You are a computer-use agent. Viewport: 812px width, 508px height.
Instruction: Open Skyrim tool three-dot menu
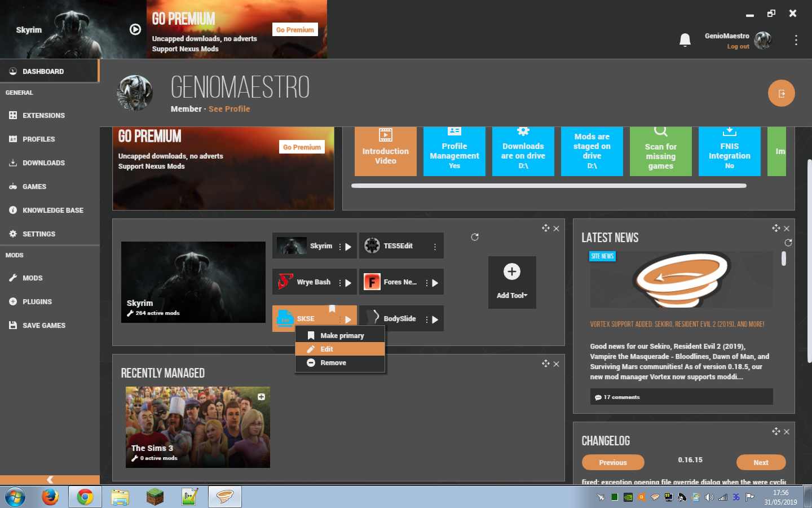(x=340, y=247)
